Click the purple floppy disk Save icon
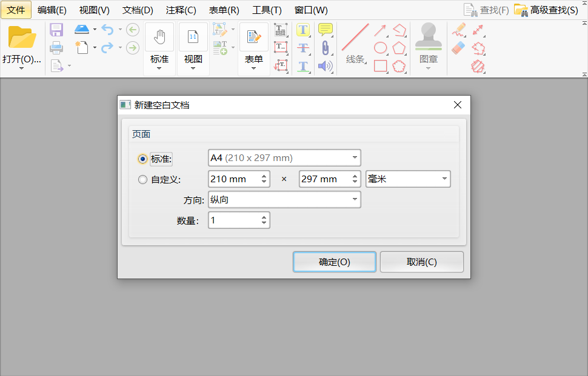The height and width of the screenshot is (376, 588). pos(56,30)
